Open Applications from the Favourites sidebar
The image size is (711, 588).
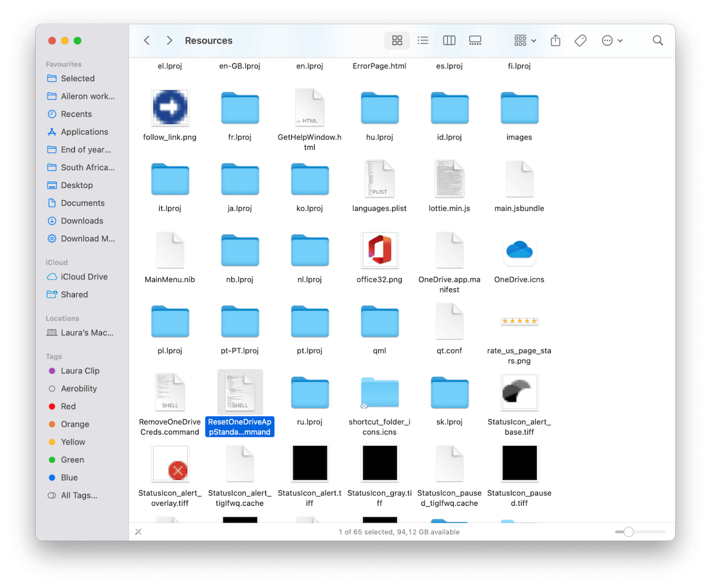[85, 132]
